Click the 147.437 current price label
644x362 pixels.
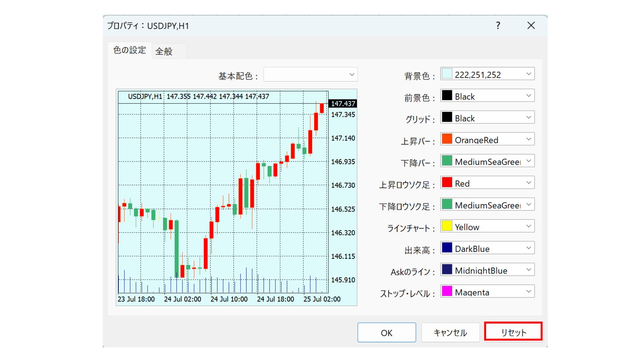coord(343,104)
